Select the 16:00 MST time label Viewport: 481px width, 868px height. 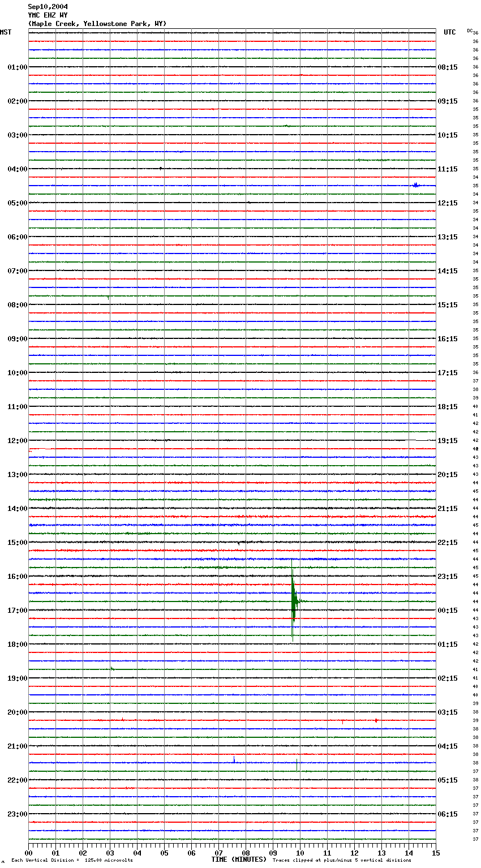pyautogui.click(x=18, y=577)
